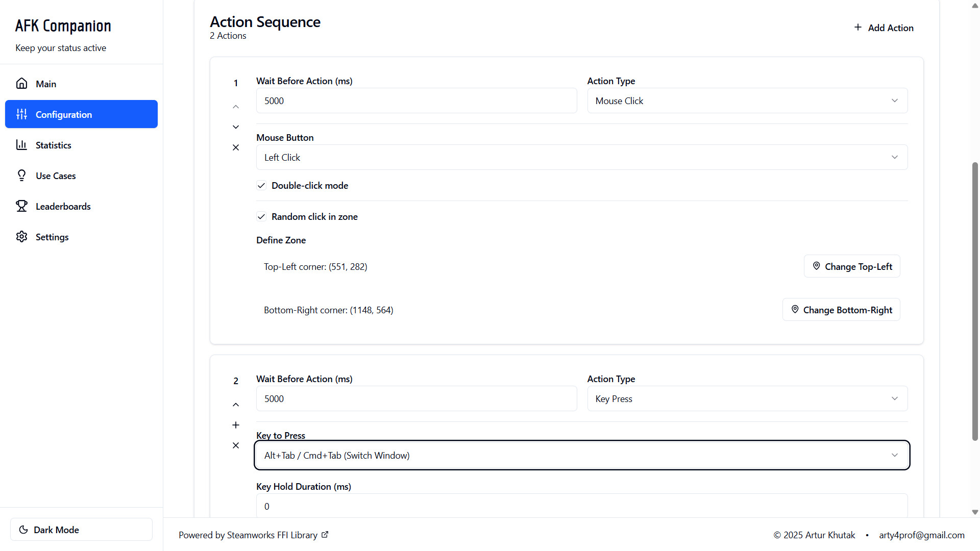
Task: Open Statistics via the bar chart icon
Action: pos(21,145)
